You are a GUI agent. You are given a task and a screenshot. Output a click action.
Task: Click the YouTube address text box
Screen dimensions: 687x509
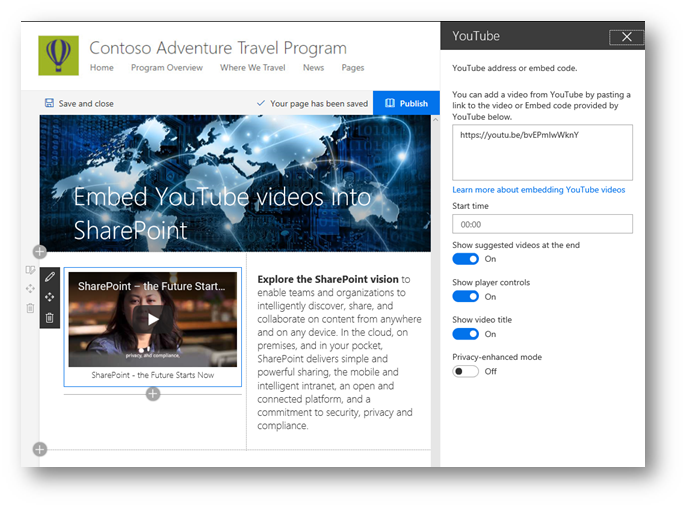point(542,152)
